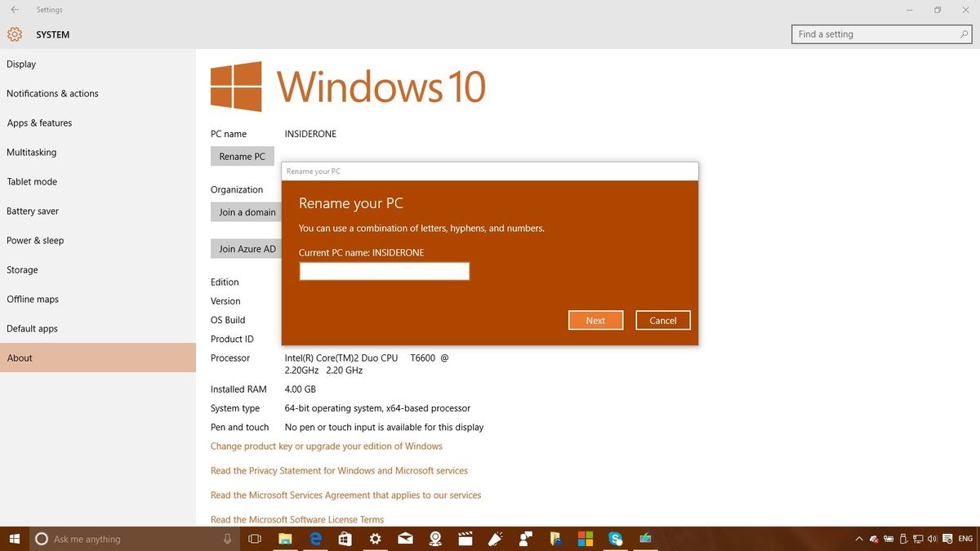Click the OneDrive error icon in the tray
The width and height of the screenshot is (980, 551).
pyautogui.click(x=872, y=539)
